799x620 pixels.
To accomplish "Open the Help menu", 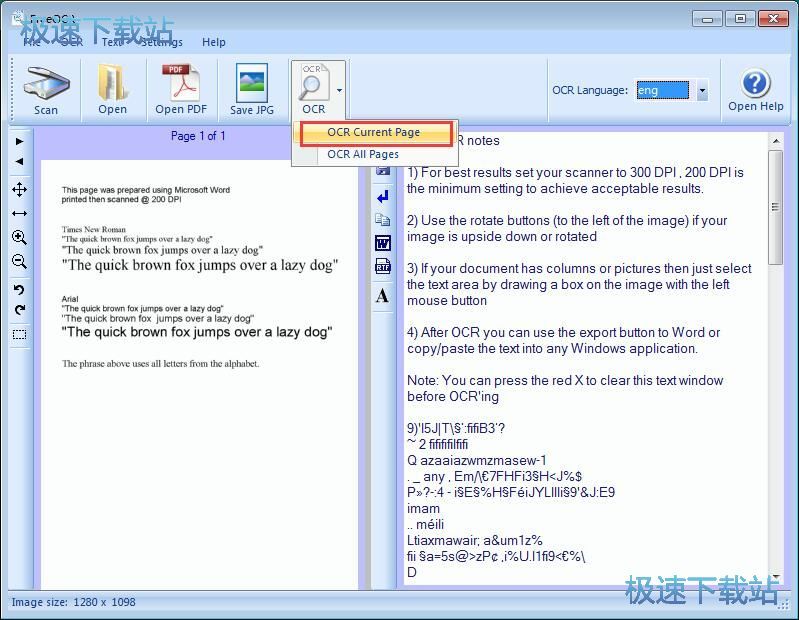I will [x=214, y=42].
